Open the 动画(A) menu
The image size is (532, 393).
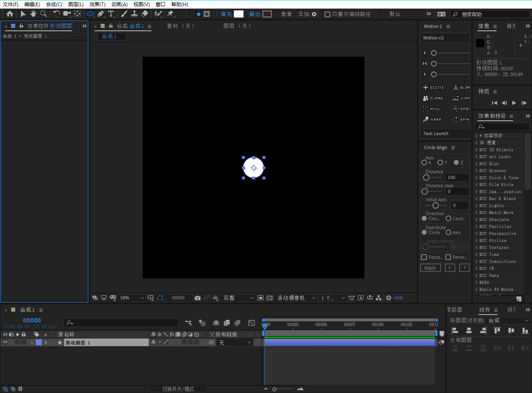tap(120, 4)
